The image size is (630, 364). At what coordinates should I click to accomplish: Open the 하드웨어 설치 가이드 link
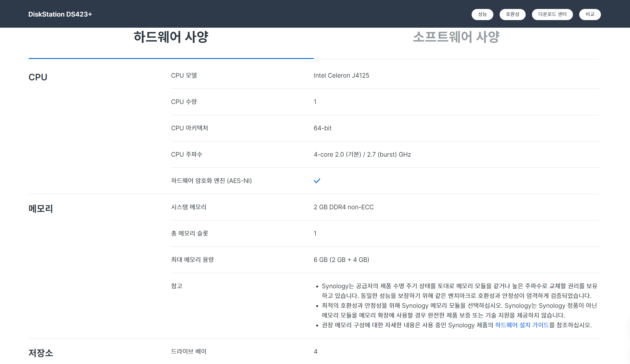point(522,325)
